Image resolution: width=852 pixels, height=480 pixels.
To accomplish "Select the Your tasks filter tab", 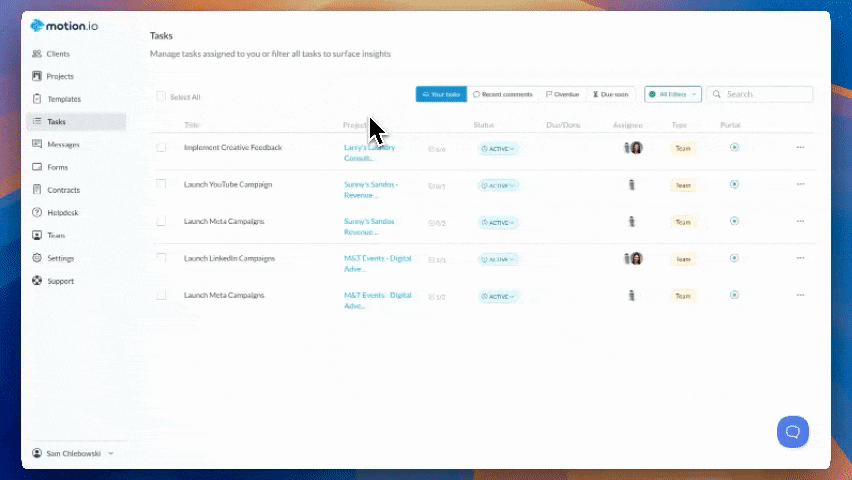I will (x=441, y=94).
